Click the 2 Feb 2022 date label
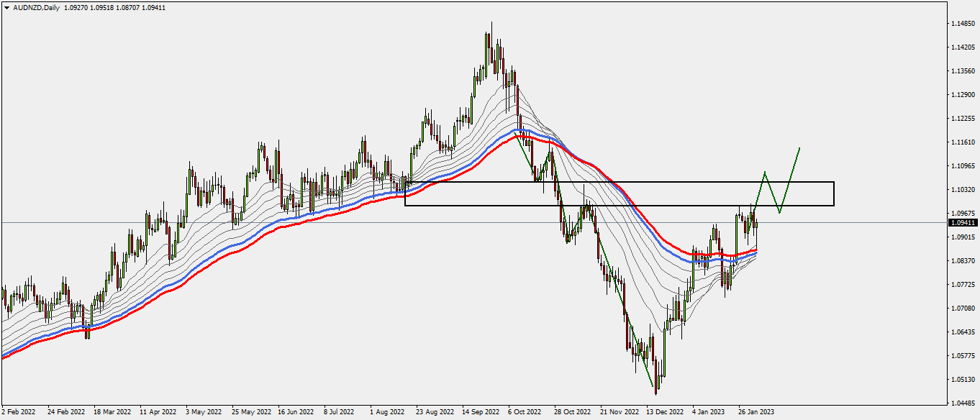Screen dimensions: 980x420 pos(19,413)
